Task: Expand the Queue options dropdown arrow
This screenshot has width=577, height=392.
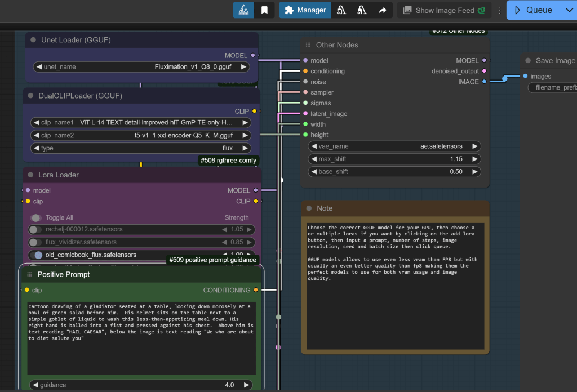Action: click(568, 10)
